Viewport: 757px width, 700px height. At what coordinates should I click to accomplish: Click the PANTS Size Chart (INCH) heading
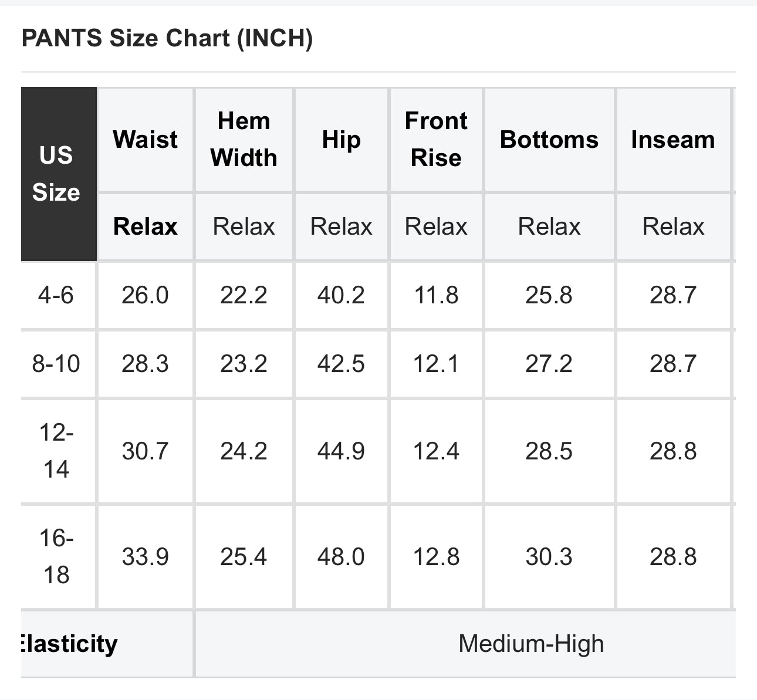(167, 39)
